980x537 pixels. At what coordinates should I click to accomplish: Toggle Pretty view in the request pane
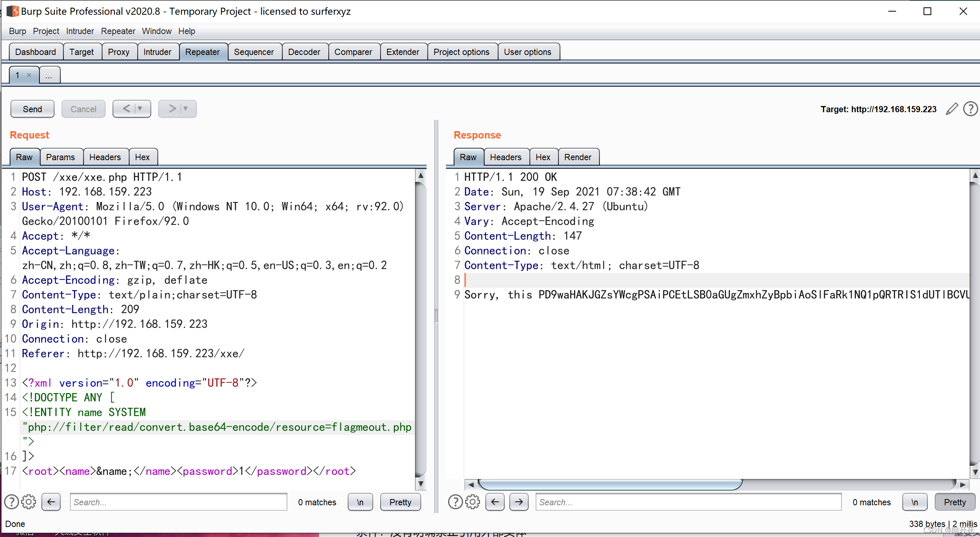(x=400, y=502)
